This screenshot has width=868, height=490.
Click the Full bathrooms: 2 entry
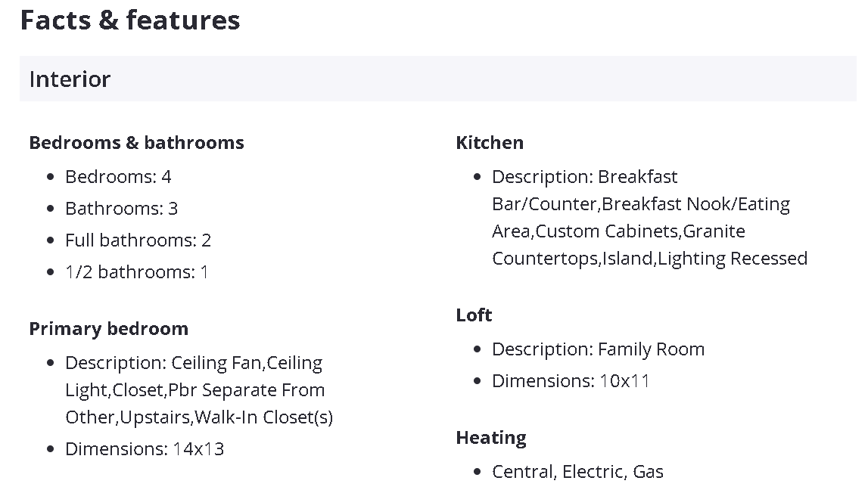coord(138,240)
